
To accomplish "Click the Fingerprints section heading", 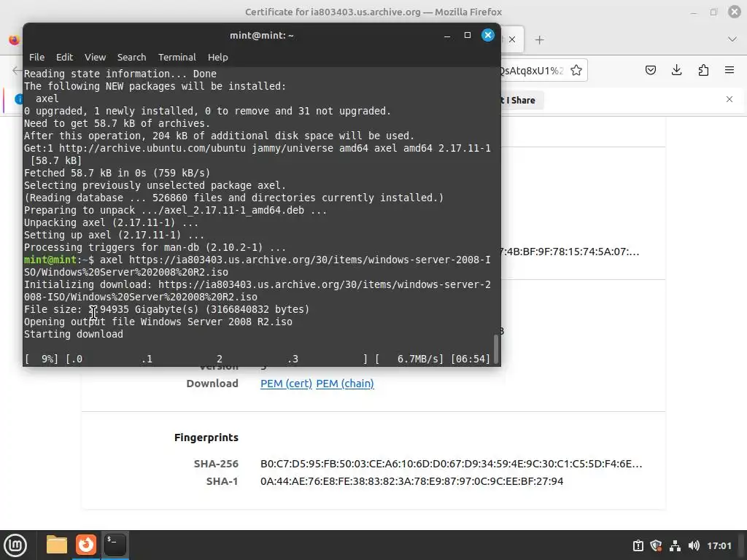I will [x=206, y=437].
